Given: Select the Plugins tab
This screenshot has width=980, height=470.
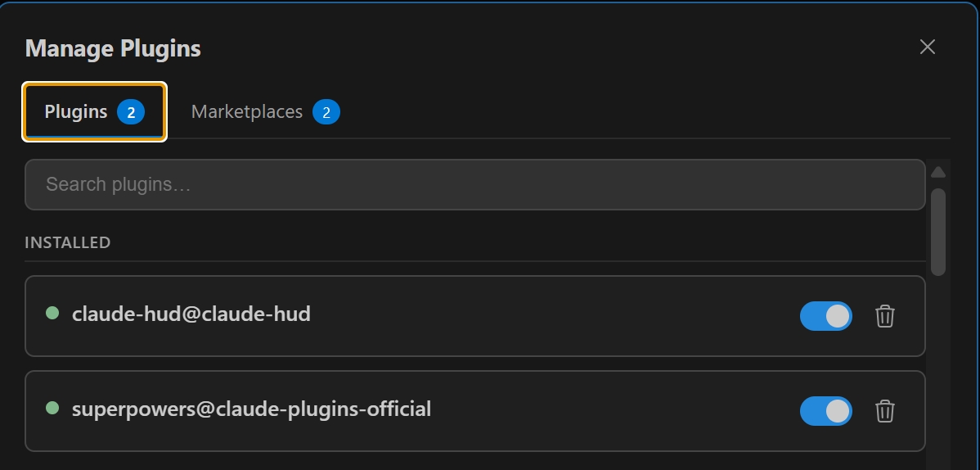Looking at the screenshot, I should coord(94,112).
